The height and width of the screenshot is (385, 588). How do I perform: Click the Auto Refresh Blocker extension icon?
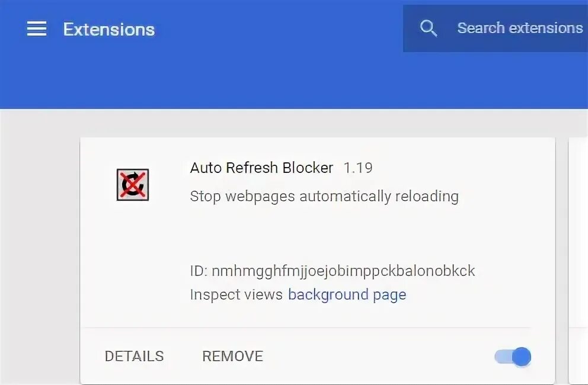(x=132, y=185)
